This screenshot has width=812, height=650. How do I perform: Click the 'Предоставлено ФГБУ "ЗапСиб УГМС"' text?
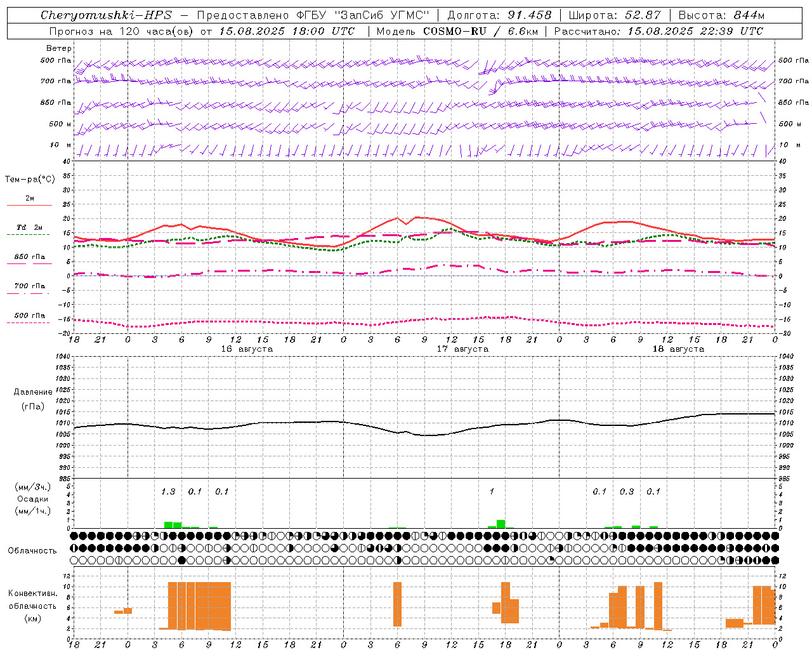pos(313,15)
